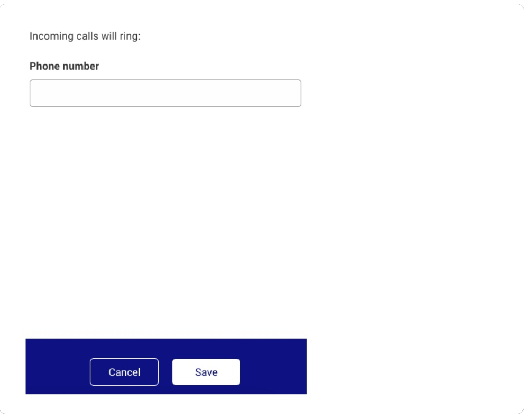Click the Cancel button
532x420 pixels.
pos(124,372)
